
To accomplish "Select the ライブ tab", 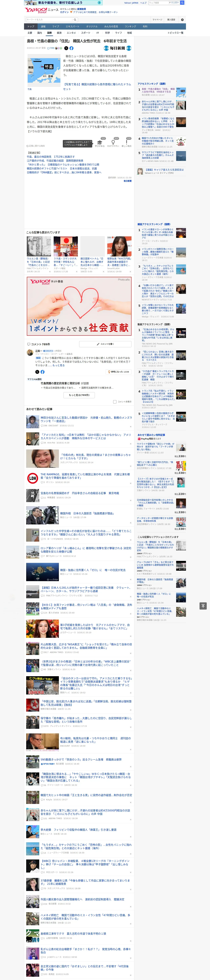I will [x=56, y=26].
